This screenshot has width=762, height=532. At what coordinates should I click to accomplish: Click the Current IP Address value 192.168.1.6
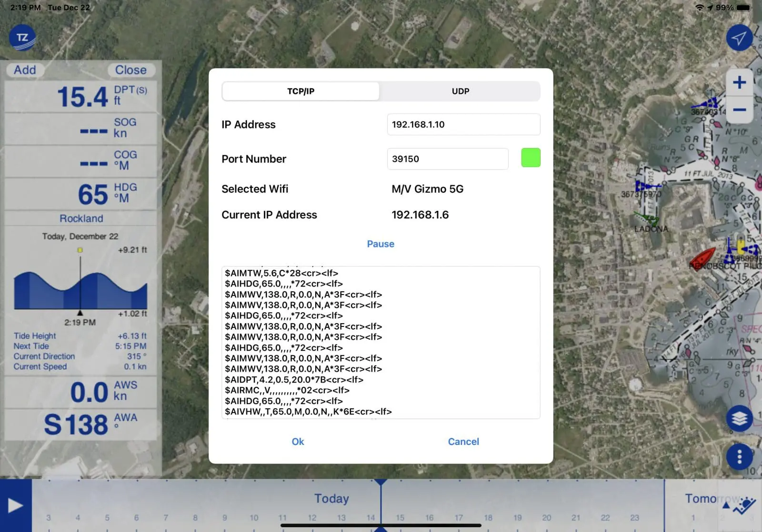[x=420, y=215]
